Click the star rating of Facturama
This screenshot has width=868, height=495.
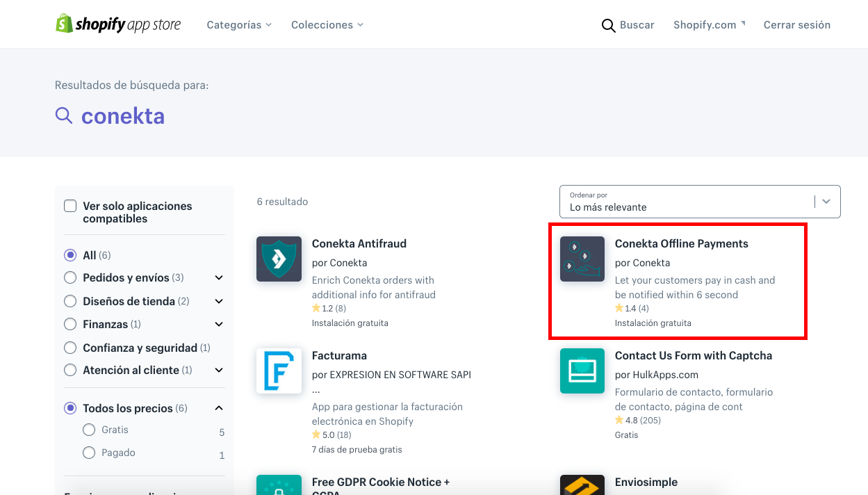click(331, 435)
